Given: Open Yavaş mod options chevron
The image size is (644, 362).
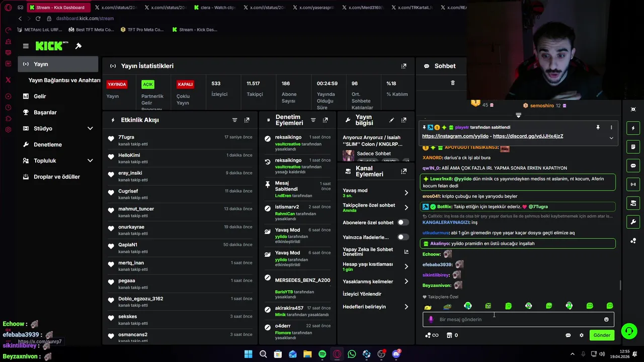Looking at the screenshot, I should pyautogui.click(x=406, y=193).
